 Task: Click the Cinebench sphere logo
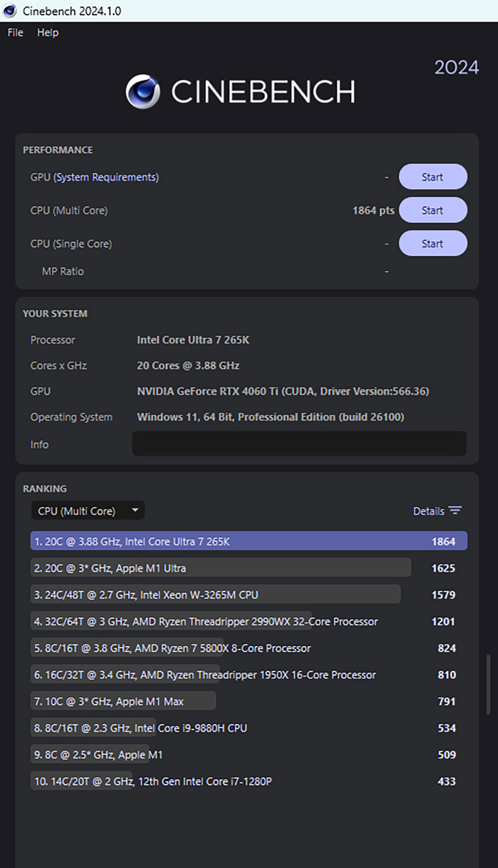point(143,92)
